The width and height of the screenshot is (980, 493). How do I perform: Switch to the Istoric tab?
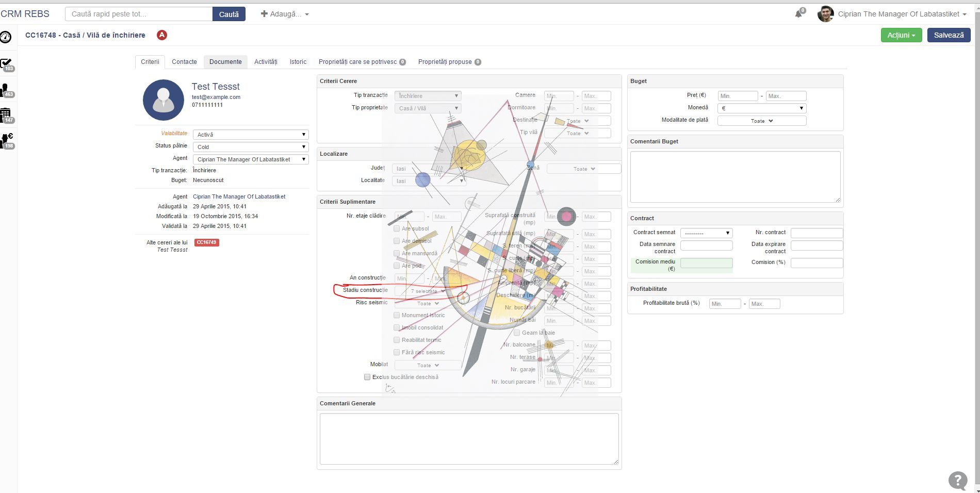point(298,62)
